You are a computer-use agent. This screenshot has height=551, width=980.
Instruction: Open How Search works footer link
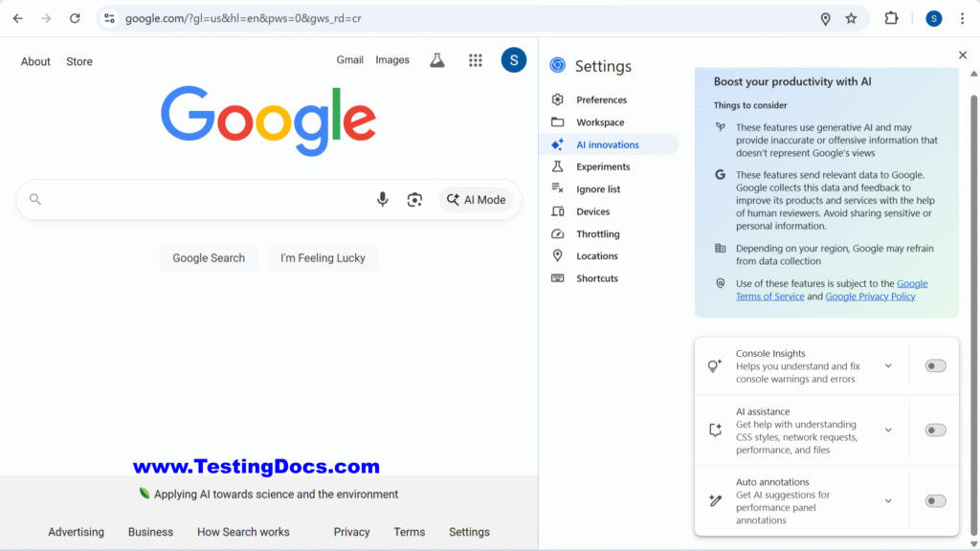pyautogui.click(x=243, y=532)
